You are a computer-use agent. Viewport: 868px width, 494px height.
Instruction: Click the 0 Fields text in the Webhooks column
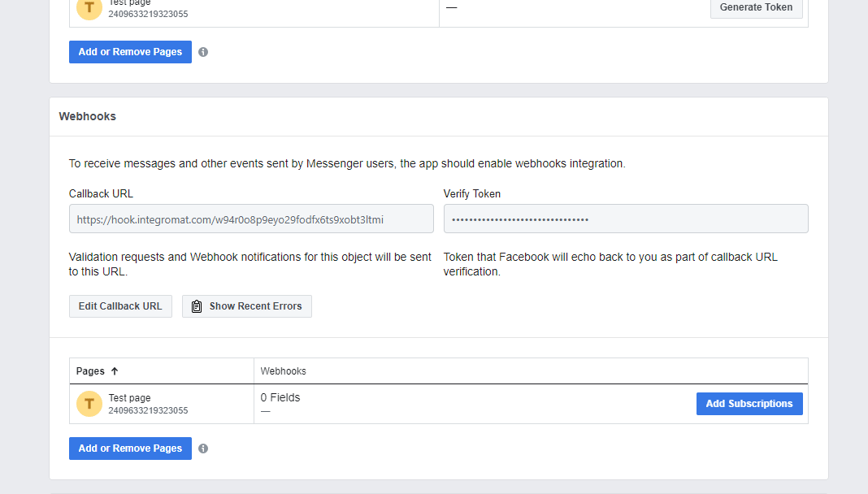click(280, 397)
